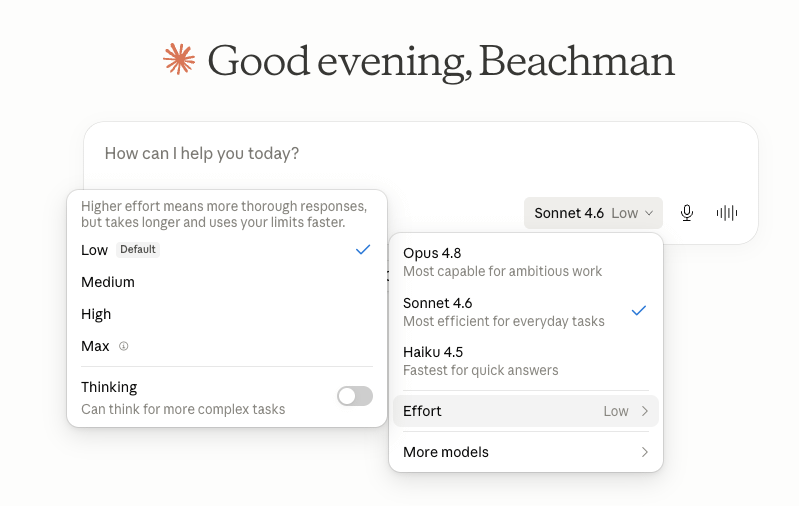Expand the Effort submenu chevron
This screenshot has width=799, height=506.
(x=645, y=411)
